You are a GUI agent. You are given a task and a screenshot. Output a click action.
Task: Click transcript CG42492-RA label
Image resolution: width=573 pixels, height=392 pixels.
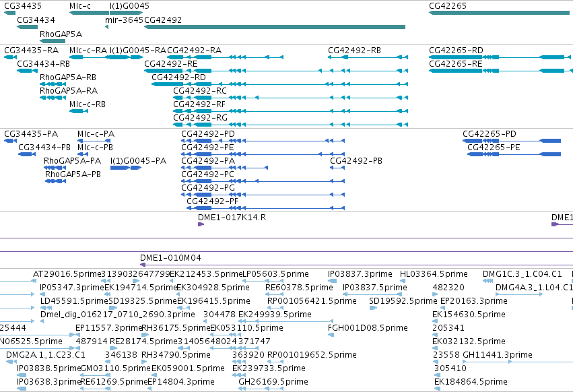click(194, 50)
